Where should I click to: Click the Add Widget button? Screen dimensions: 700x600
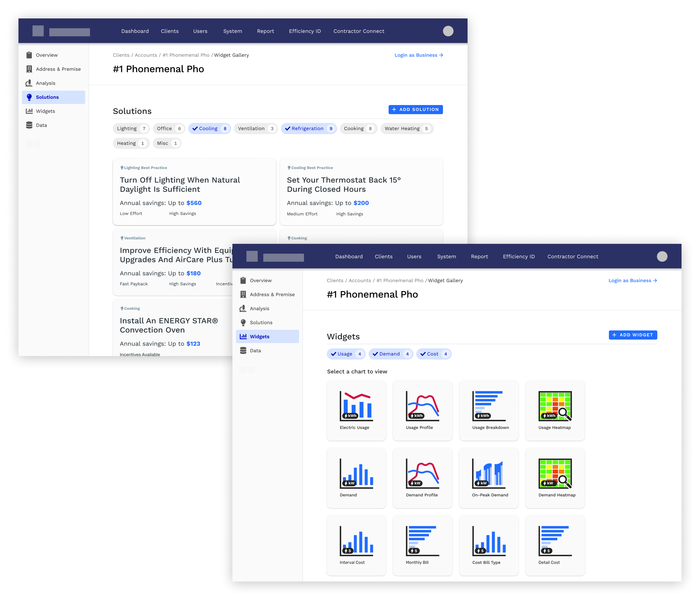(633, 335)
